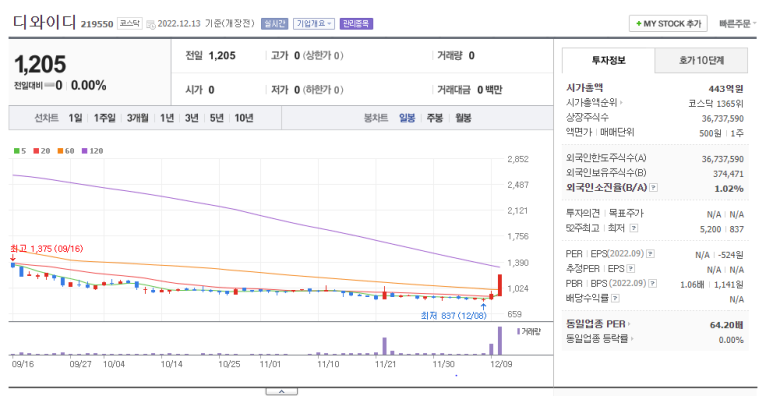This screenshot has height=396, width=773.
Task: Click the 코스닥 1365위 rank value
Action: [x=716, y=104]
